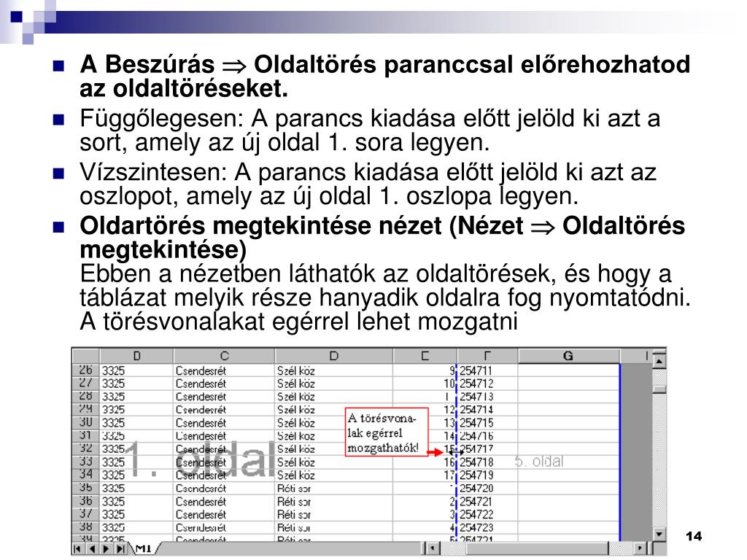Click the horizontal scrollbar right arrow
The width and height of the screenshot is (747, 560).
pos(640,548)
